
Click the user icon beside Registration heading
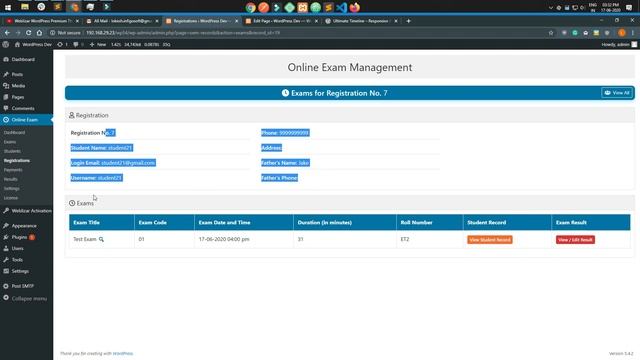point(72,116)
